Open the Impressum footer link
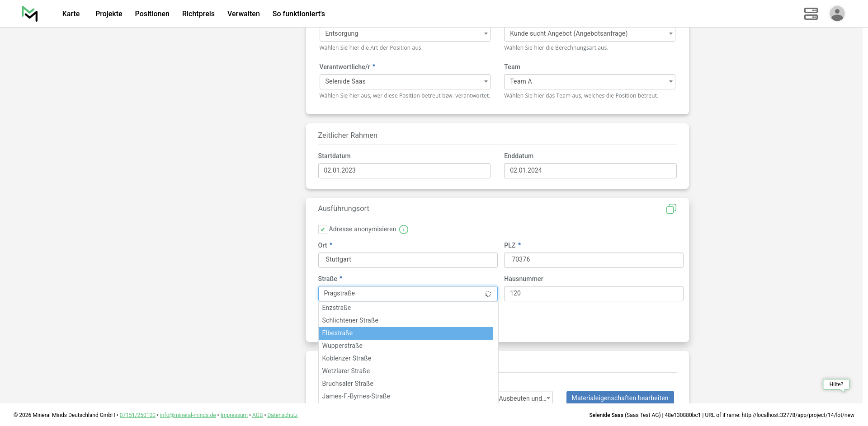 (234, 415)
